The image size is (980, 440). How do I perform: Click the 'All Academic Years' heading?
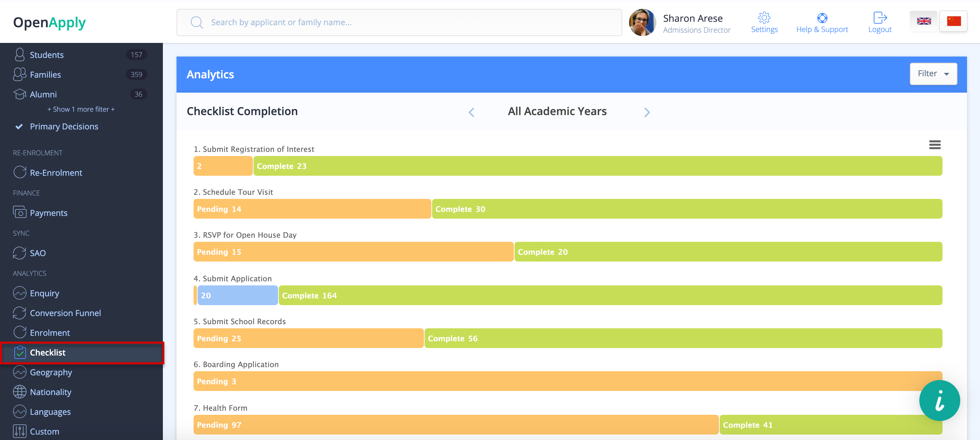point(557,111)
